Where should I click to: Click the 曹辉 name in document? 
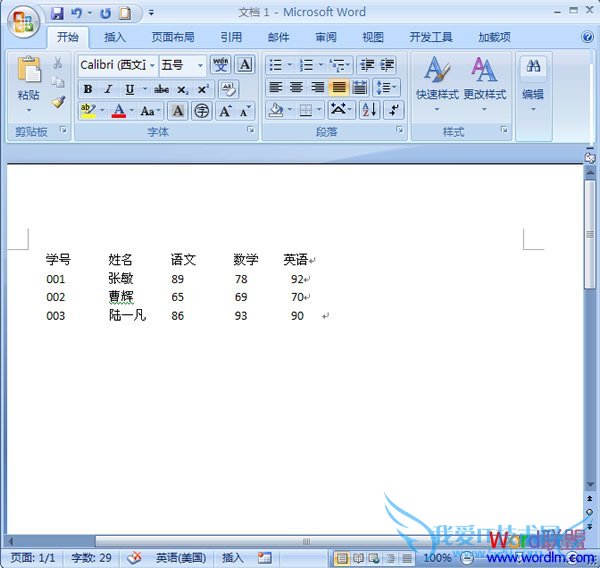[x=121, y=297]
